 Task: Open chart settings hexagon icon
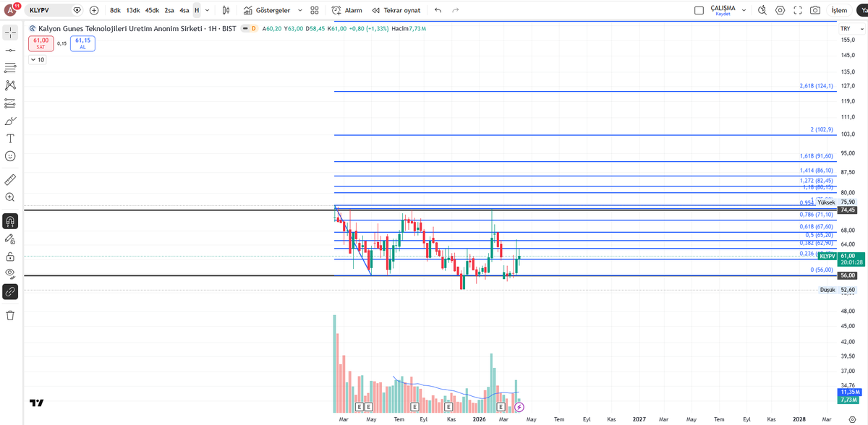pyautogui.click(x=780, y=10)
